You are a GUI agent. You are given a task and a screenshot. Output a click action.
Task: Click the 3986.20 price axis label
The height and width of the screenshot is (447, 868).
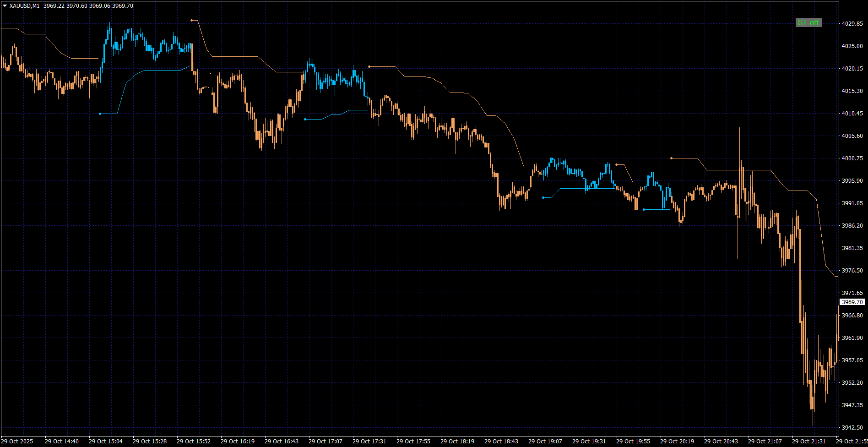click(x=852, y=226)
